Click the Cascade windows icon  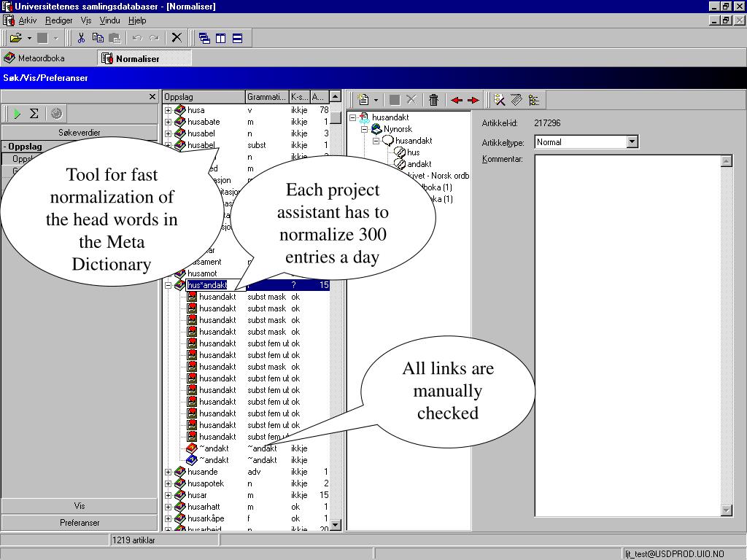(x=204, y=38)
